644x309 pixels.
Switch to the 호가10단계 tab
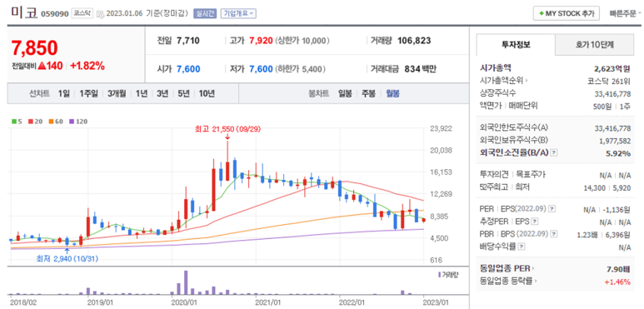tap(594, 45)
